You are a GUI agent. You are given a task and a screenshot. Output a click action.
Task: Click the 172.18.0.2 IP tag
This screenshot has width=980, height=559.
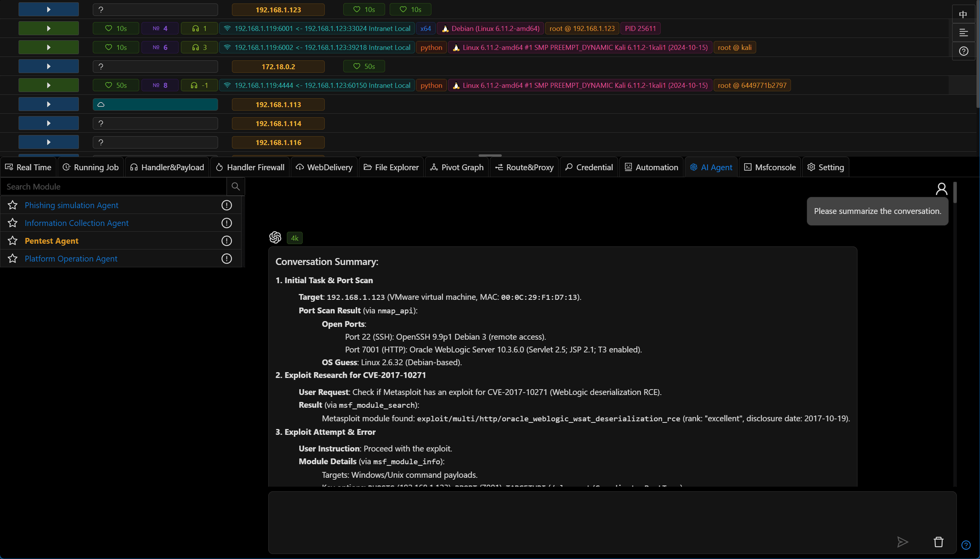pos(278,67)
